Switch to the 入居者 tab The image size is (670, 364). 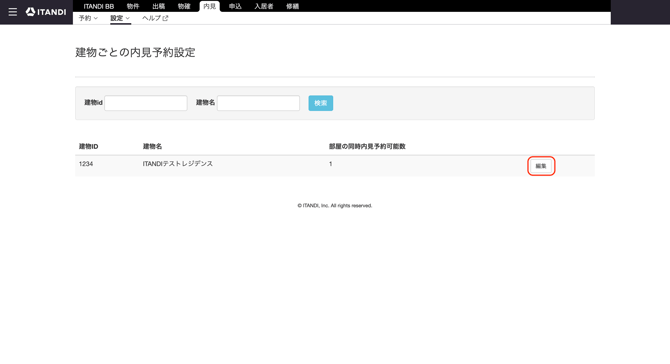click(x=264, y=6)
